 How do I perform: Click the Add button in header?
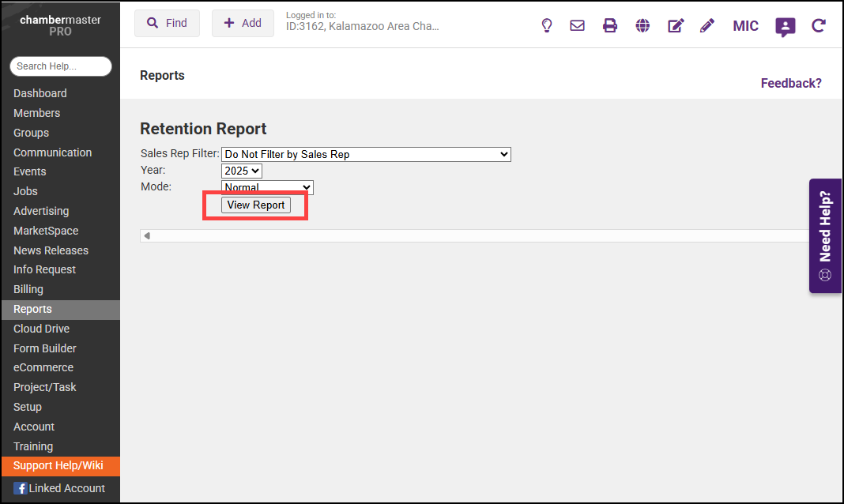tap(243, 24)
